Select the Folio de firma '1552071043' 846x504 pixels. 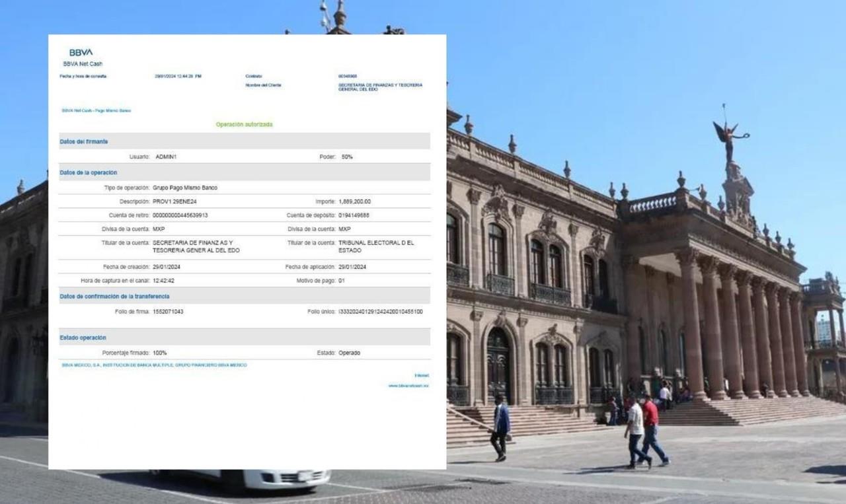click(168, 311)
